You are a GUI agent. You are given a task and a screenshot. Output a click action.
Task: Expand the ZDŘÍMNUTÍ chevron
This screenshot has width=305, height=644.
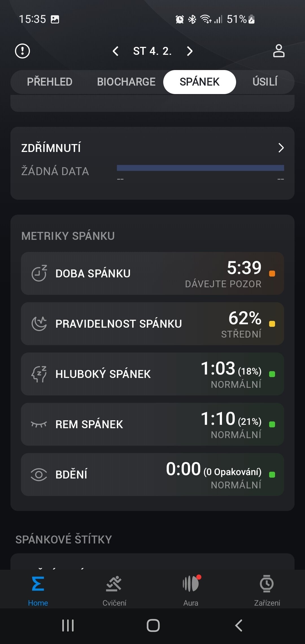tap(281, 148)
